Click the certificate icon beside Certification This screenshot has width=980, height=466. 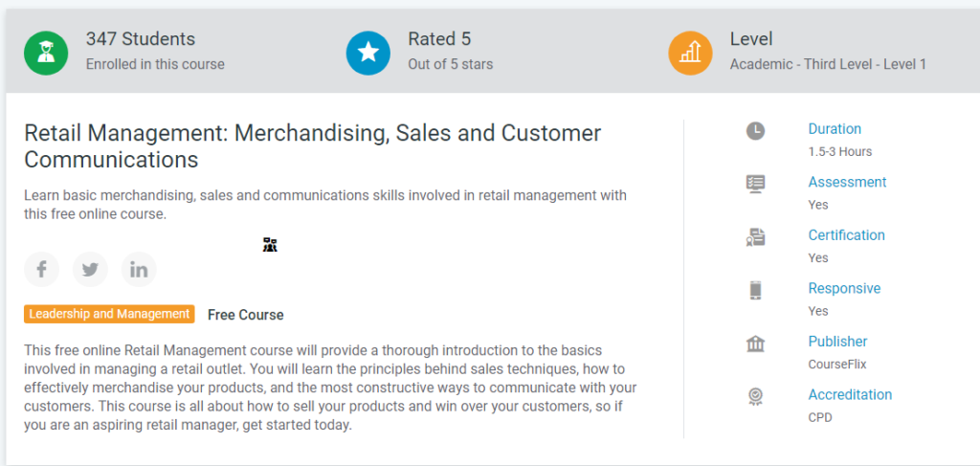(x=756, y=237)
